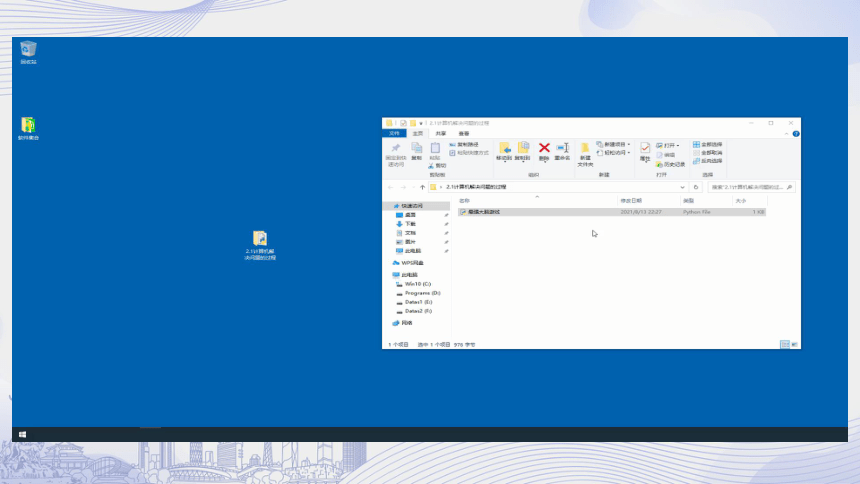The height and width of the screenshot is (484, 860).
Task: Open the recent locations dropdown beside the forward arrow
Action: pos(414,188)
